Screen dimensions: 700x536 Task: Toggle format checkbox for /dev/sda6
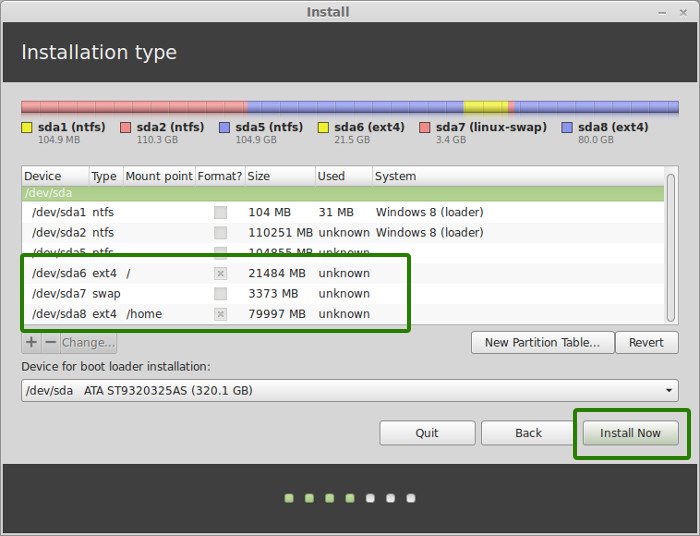pyautogui.click(x=220, y=273)
